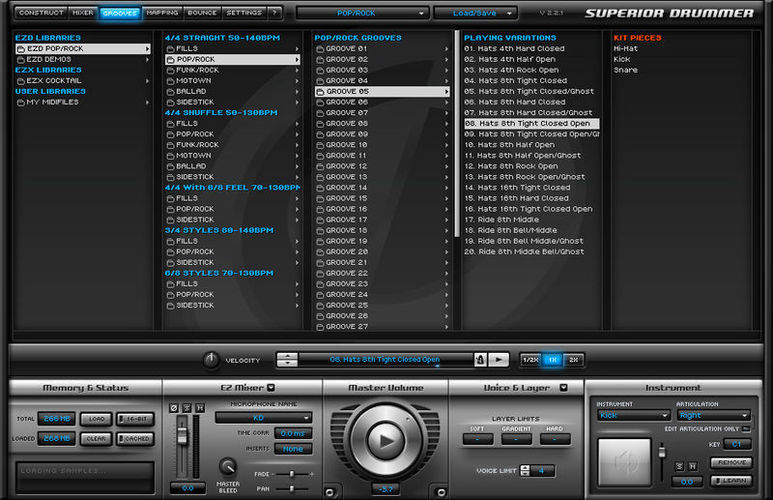This screenshot has height=500, width=773.
Task: Solo the KD channel in EZ Mixer
Action: 187,408
